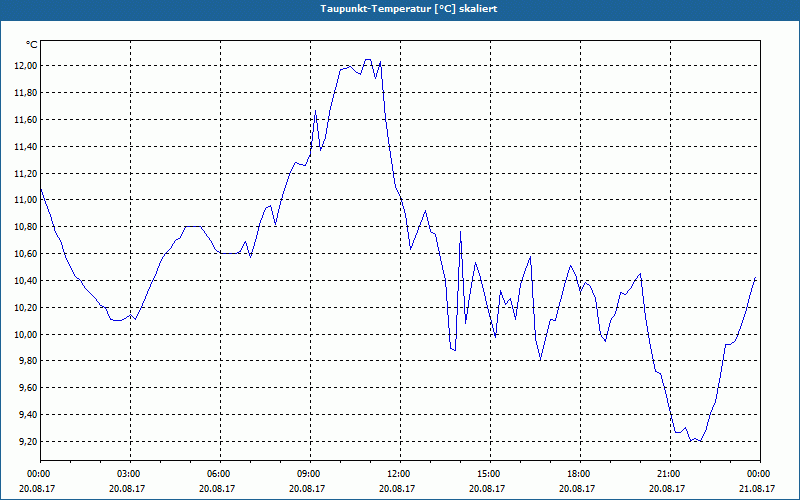Select the 11,40 y-axis label
Viewport: 800px width, 500px height.
tap(27, 147)
